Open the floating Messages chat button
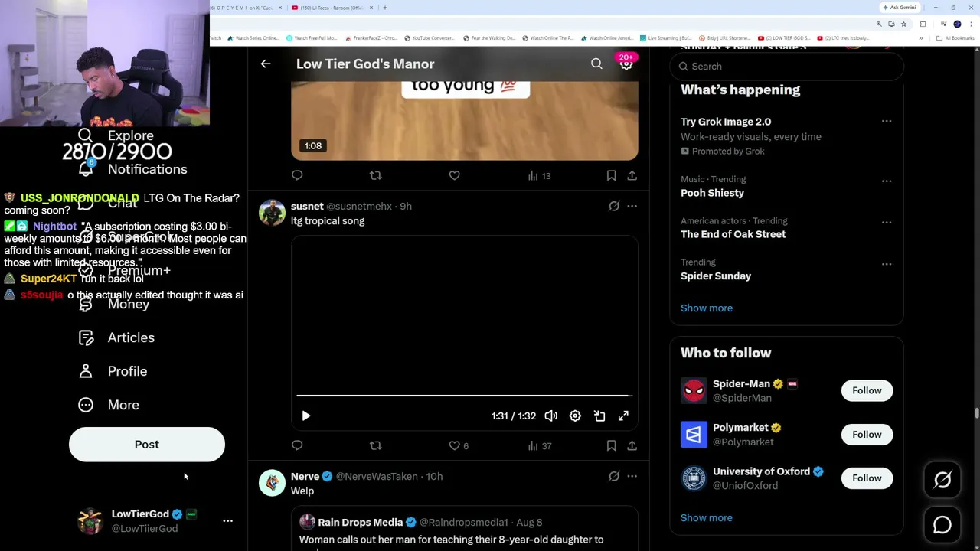The image size is (980, 551). pyautogui.click(x=942, y=525)
